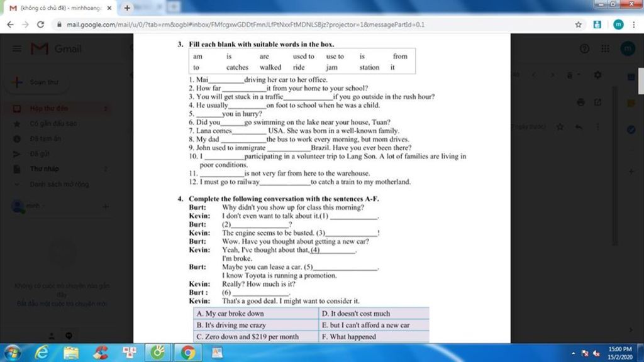Image resolution: width=644 pixels, height=362 pixels.
Task: Click the browser Forward arrow
Action: pyautogui.click(x=25, y=25)
